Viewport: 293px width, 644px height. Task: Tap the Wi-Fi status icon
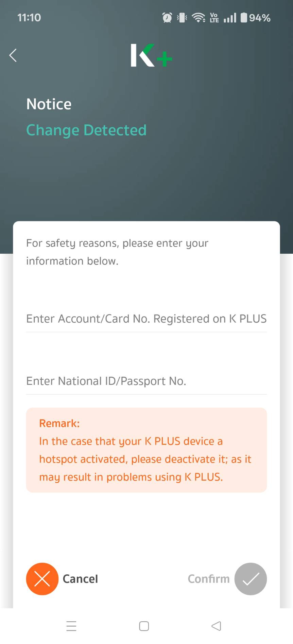(x=199, y=18)
